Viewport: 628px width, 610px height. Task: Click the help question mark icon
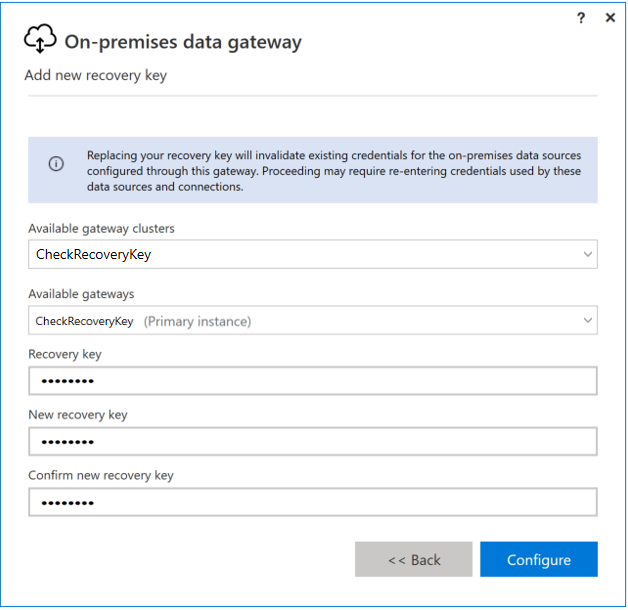click(581, 18)
